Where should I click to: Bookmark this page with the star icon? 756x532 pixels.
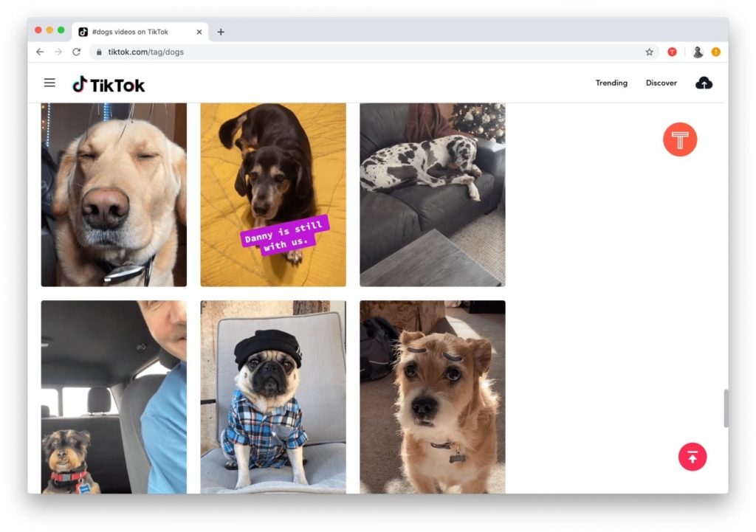[x=650, y=52]
